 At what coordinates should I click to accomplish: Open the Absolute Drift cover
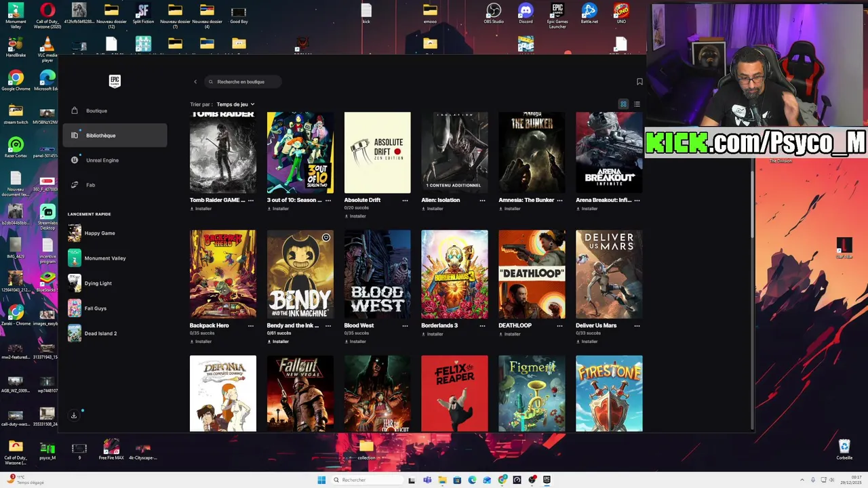point(378,152)
